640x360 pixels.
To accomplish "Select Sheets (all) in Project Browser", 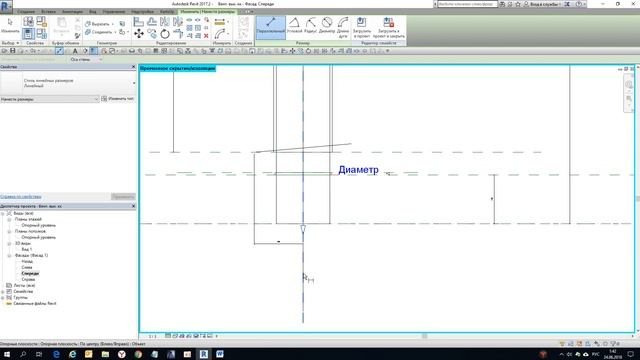I will [x=24, y=285].
